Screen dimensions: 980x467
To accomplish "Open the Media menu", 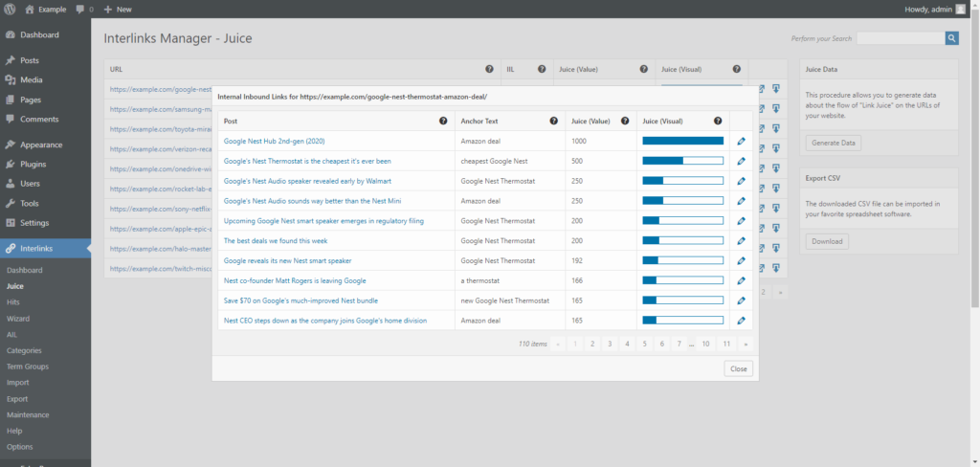I will (32, 80).
